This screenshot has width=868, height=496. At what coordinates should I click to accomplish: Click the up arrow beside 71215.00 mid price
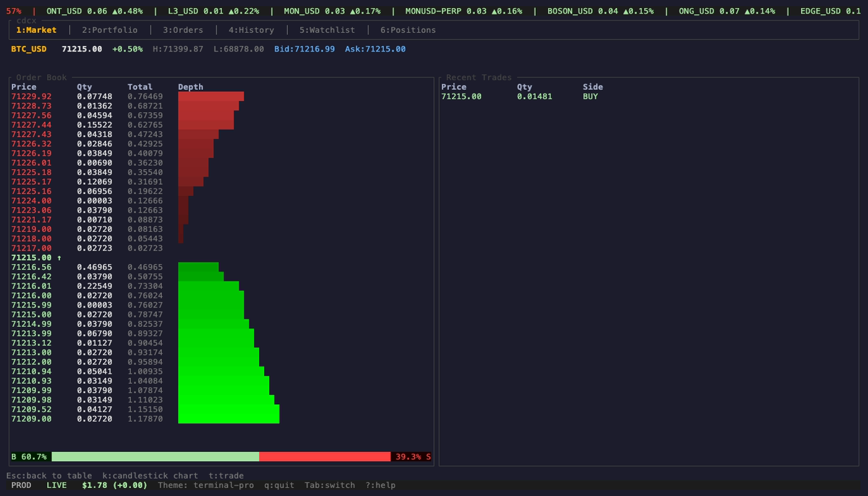tap(60, 258)
